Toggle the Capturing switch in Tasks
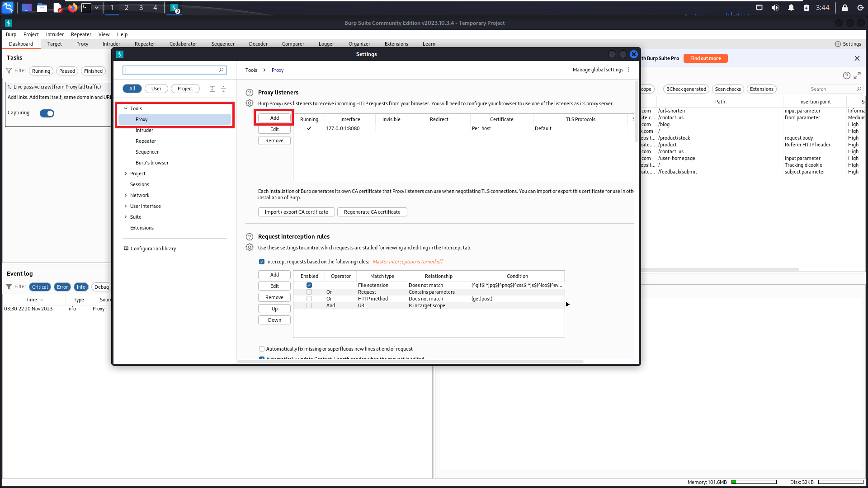Viewport: 868px width, 488px height. point(47,113)
